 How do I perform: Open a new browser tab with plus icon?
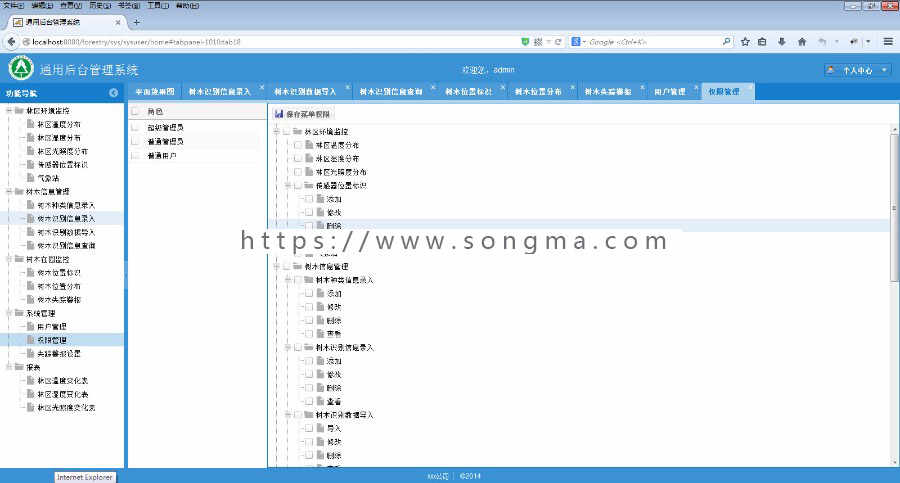[137, 22]
